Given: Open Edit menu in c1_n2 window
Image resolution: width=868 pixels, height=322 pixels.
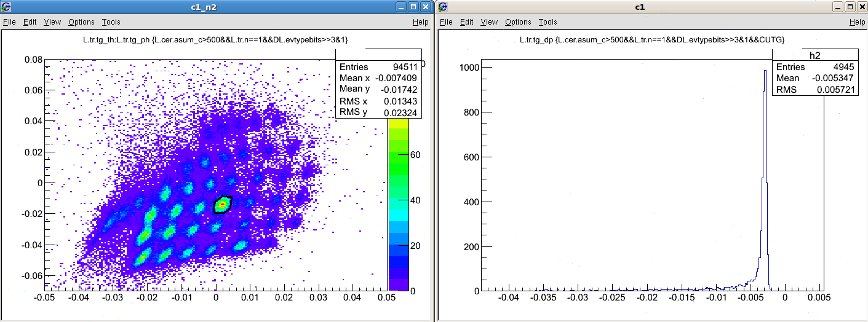Looking at the screenshot, I should coord(30,22).
